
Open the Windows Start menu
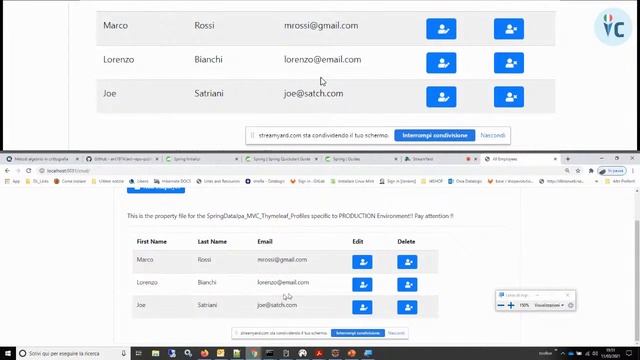[8, 353]
